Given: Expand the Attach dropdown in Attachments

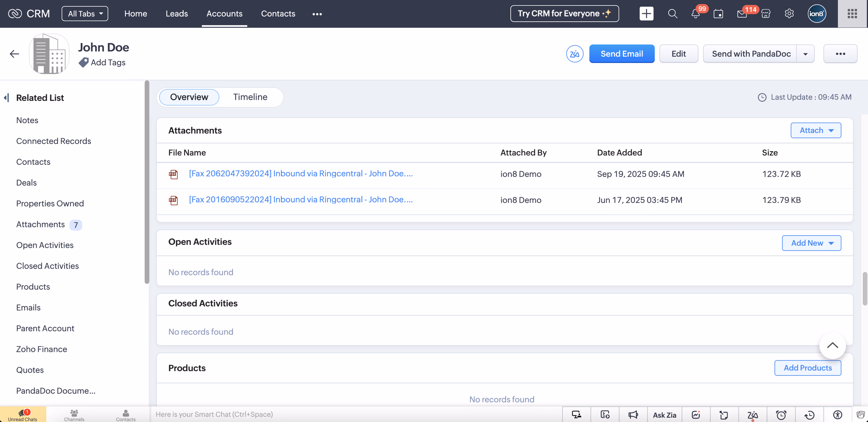Looking at the screenshot, I should pos(815,130).
